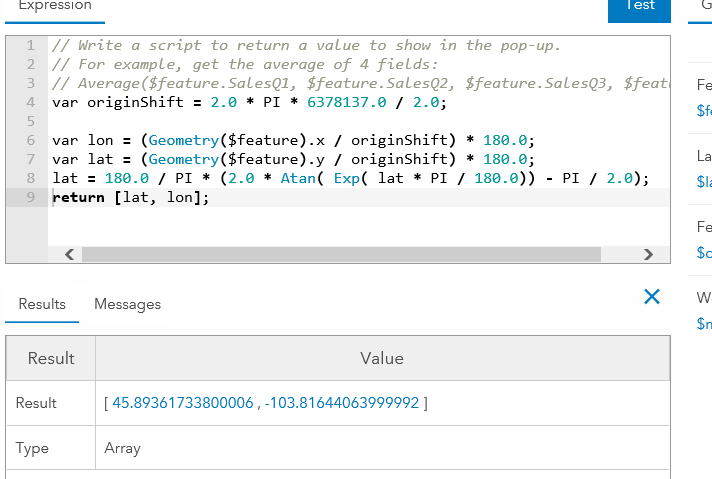Open the Messages tab
The height and width of the screenshot is (479, 712).
pos(127,304)
